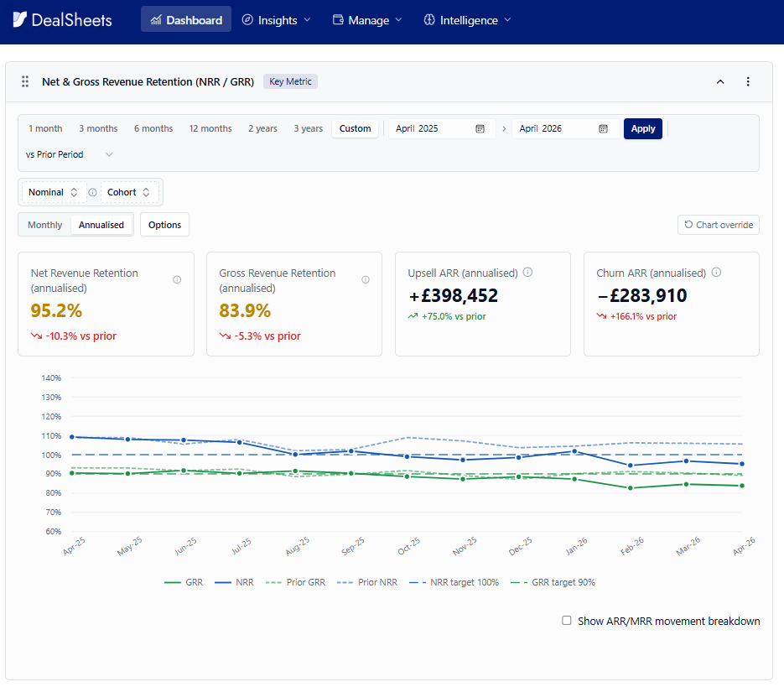Screen dimensions: 784x687
Task: Toggle NRR series in legend
Action: (x=234, y=582)
